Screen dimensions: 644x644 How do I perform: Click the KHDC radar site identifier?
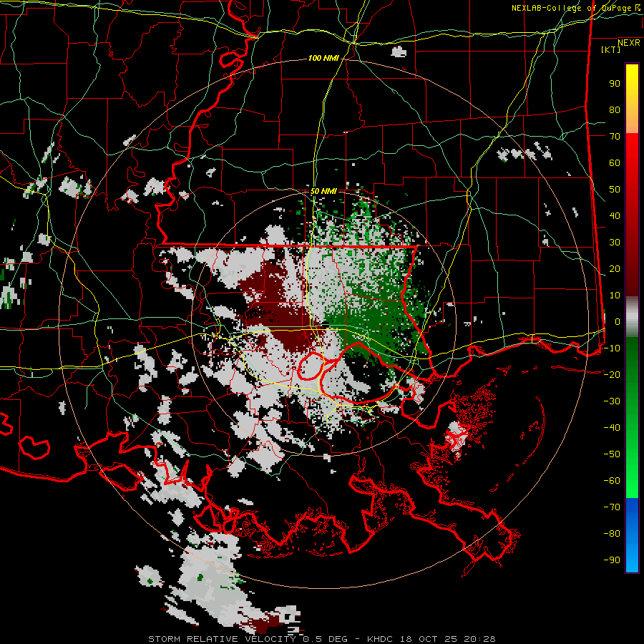point(380,639)
